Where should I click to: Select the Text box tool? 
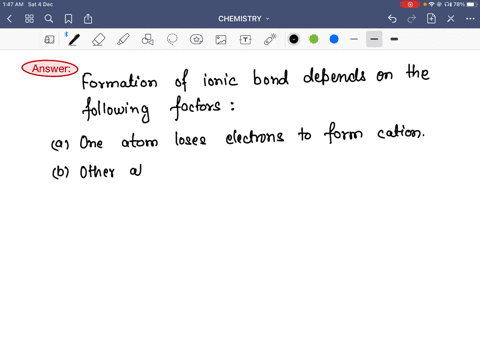point(245,40)
